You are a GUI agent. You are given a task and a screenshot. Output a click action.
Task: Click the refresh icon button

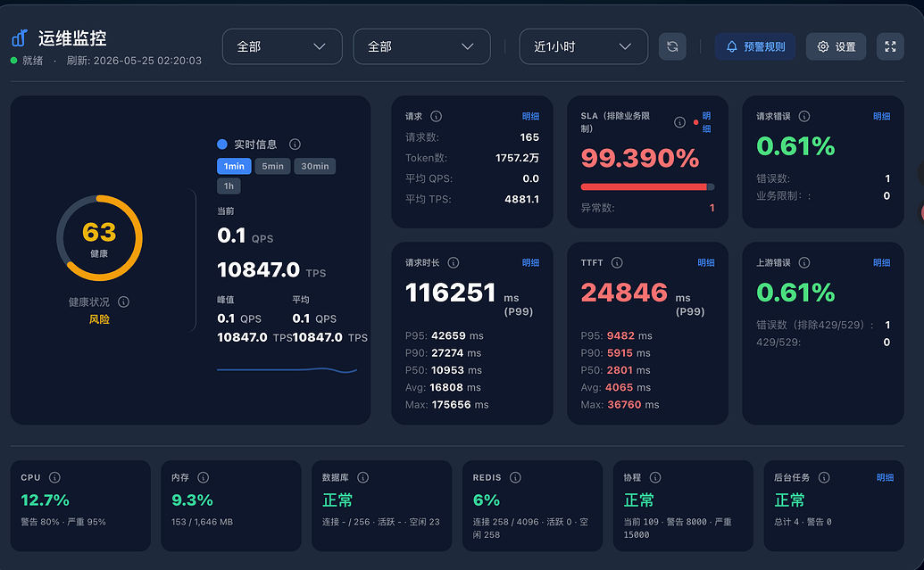pos(672,46)
